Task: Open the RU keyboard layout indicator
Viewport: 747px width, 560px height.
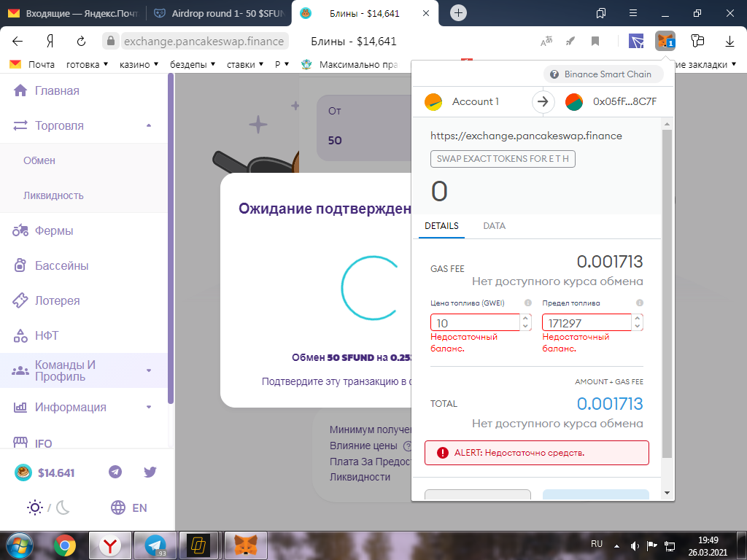Action: click(597, 544)
